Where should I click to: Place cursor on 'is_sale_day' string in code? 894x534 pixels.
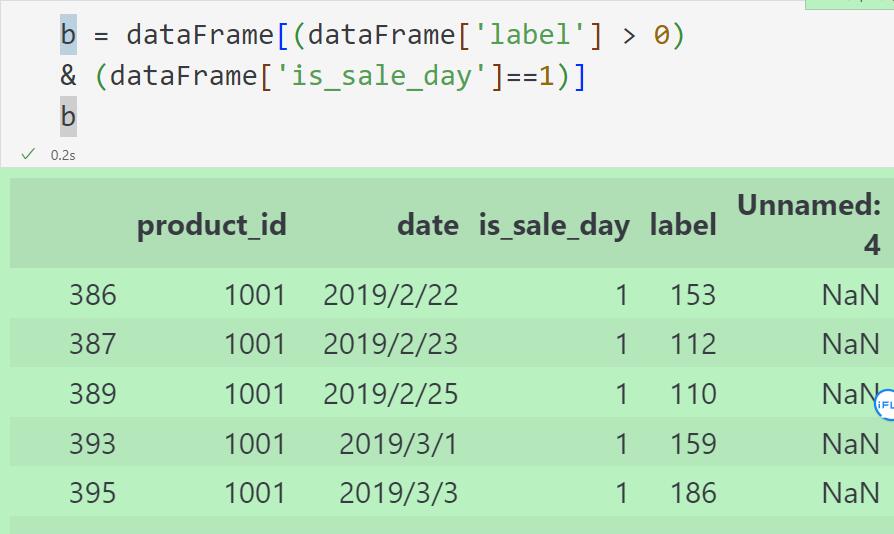[x=381, y=76]
